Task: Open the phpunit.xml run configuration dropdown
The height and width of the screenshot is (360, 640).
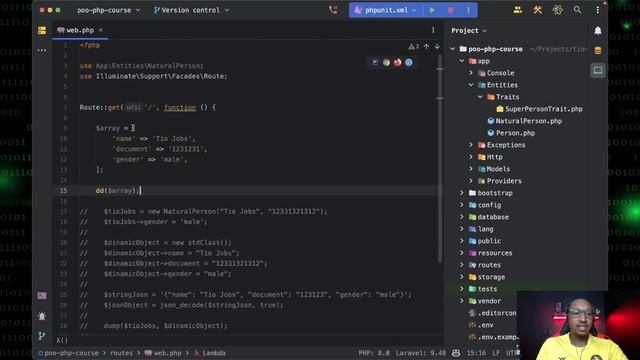Action: [x=385, y=10]
